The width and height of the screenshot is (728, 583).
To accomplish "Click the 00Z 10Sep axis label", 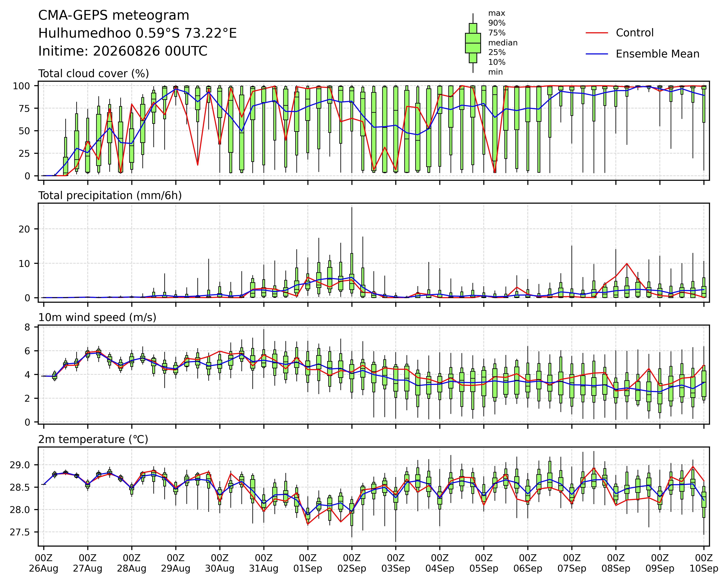I will 704,563.
